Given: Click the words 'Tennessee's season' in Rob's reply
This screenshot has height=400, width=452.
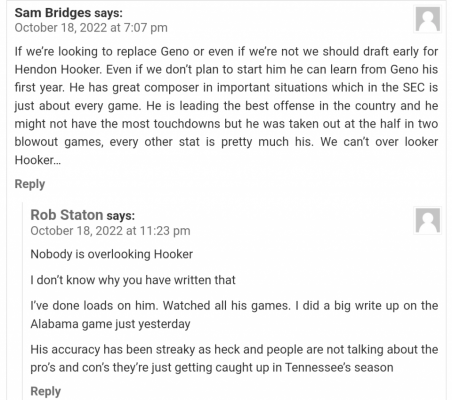Looking at the screenshot, I should click(x=339, y=368).
